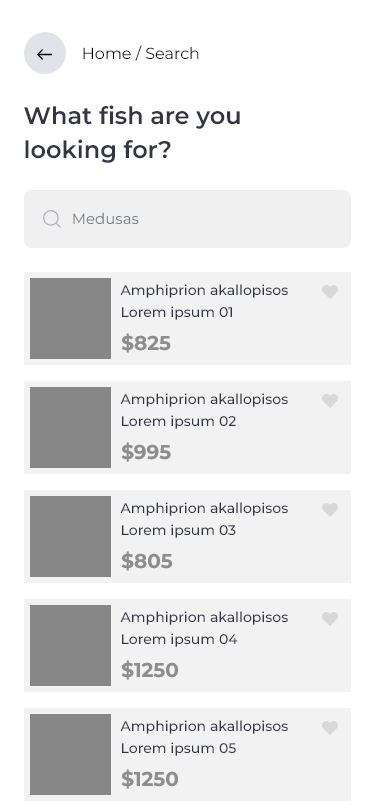This screenshot has height=812, width=375.
Task: Go back with the arrow button
Action: point(45,53)
